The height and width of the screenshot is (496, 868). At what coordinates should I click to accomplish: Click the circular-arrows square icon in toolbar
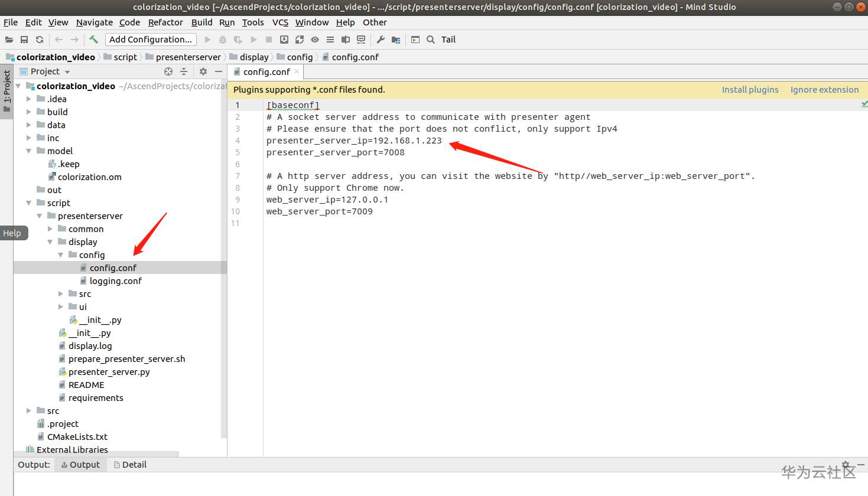click(x=300, y=40)
